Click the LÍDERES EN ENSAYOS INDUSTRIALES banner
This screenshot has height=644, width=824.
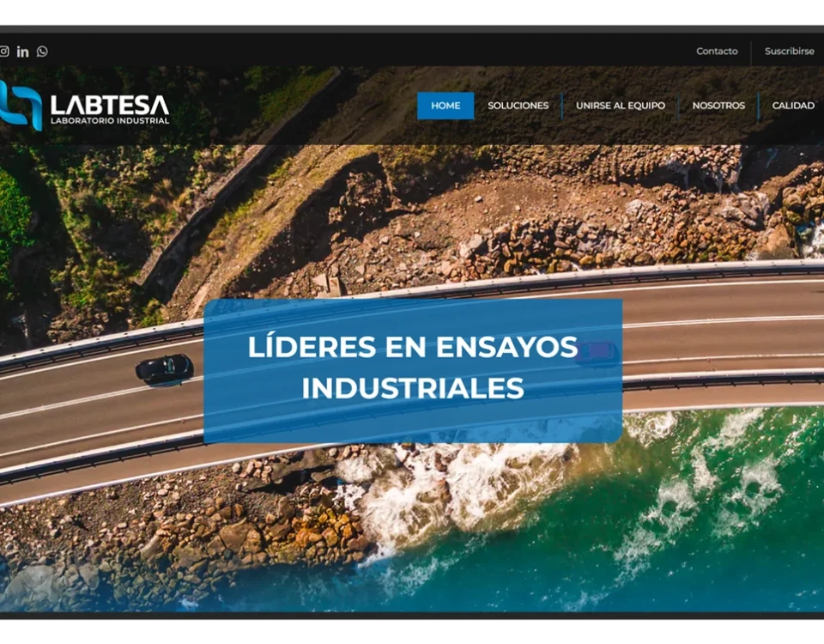412,368
